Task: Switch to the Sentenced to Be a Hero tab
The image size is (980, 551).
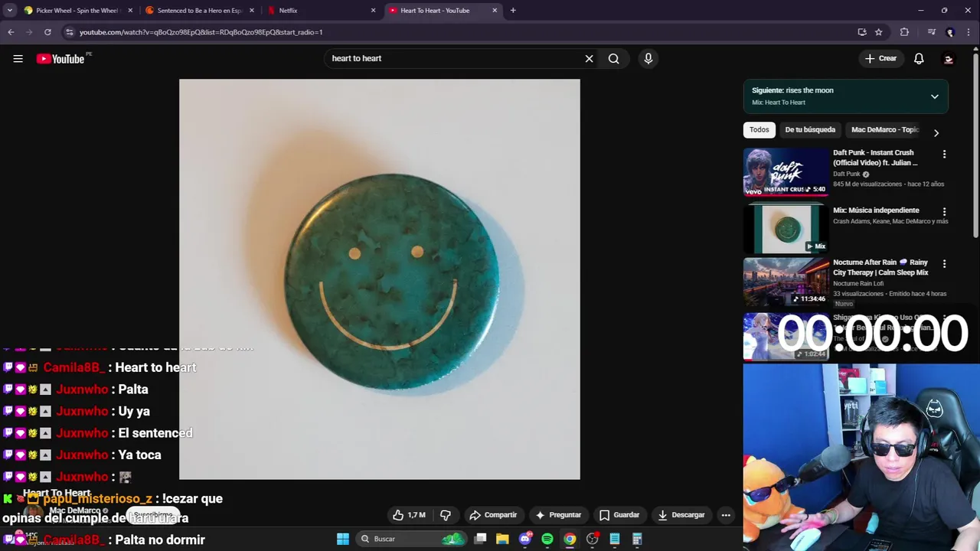Action: click(199, 11)
